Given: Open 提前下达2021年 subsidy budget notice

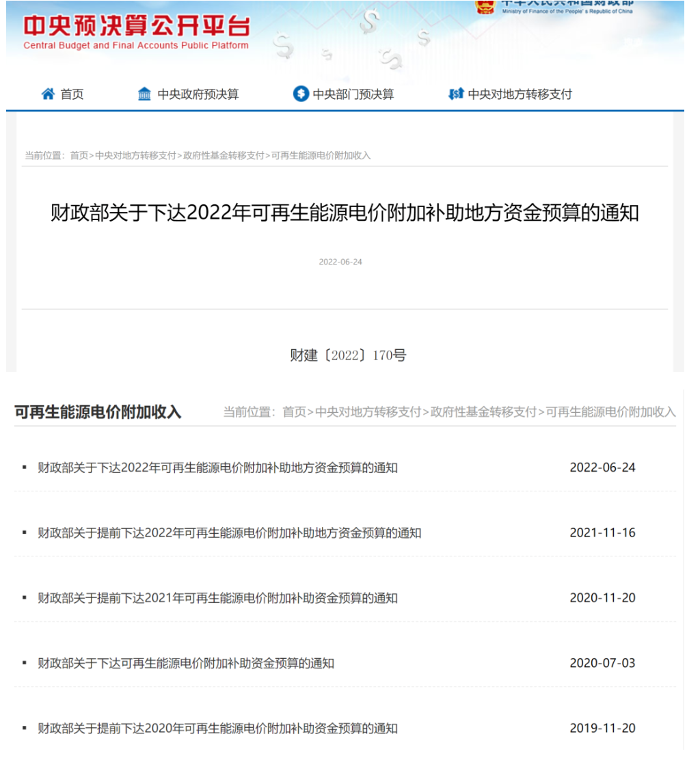Looking at the screenshot, I should coord(217,599).
